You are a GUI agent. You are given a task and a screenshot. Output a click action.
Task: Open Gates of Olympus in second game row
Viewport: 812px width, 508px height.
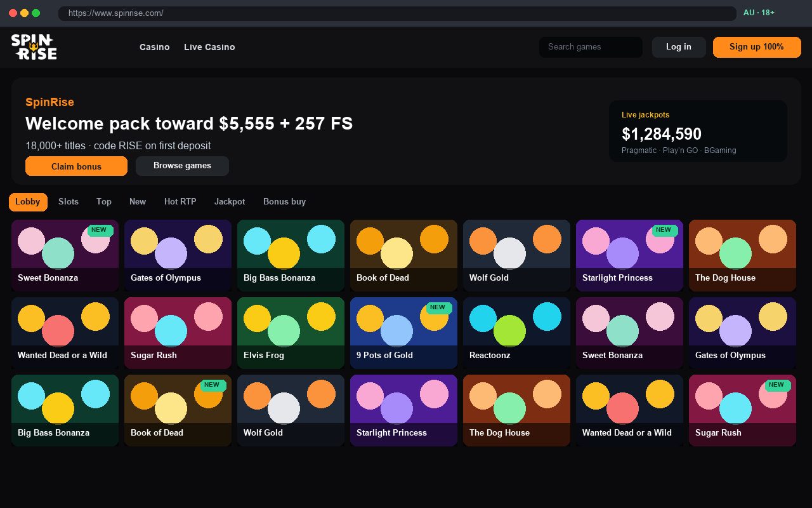coord(742,333)
